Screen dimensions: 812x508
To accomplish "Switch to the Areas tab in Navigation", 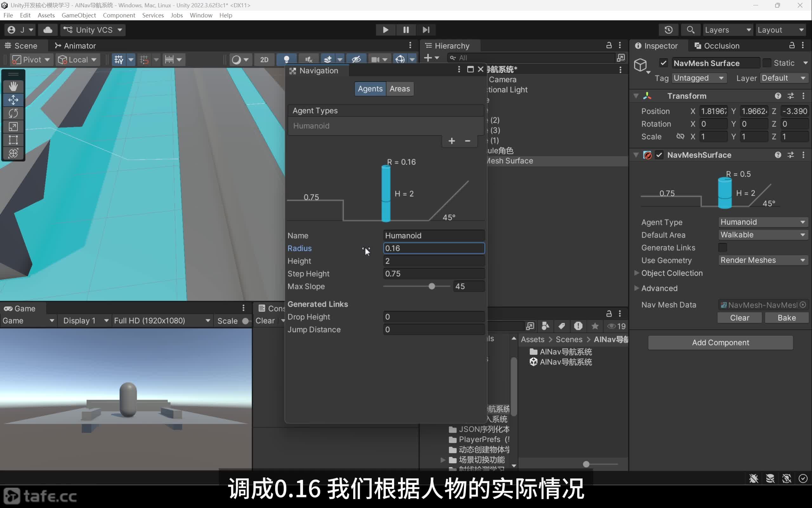I will click(x=400, y=89).
